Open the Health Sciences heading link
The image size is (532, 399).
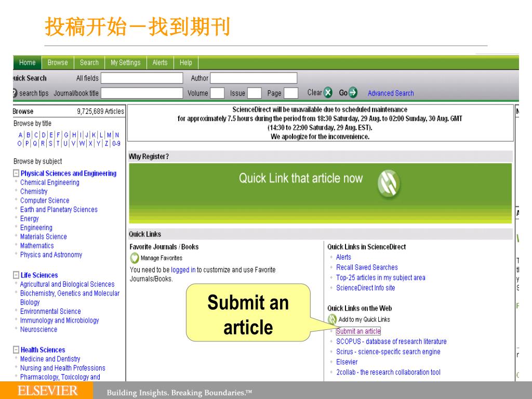pyautogui.click(x=43, y=350)
